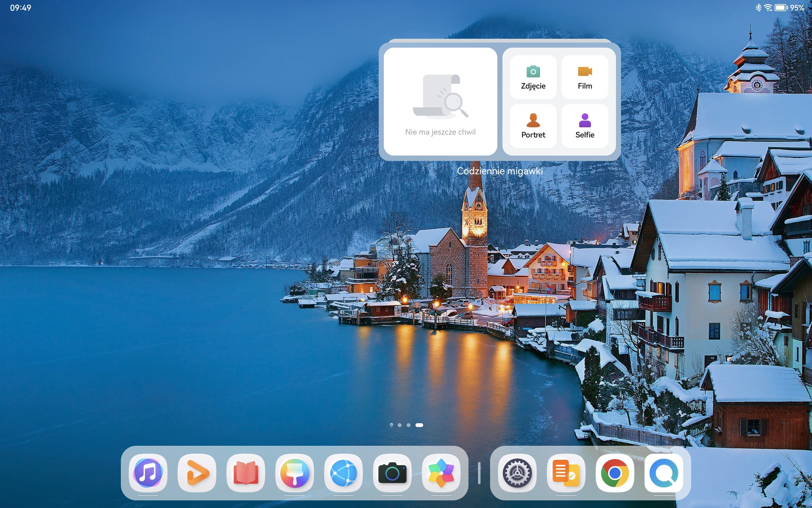Tap the Bluetooth status icon

click(x=758, y=7)
